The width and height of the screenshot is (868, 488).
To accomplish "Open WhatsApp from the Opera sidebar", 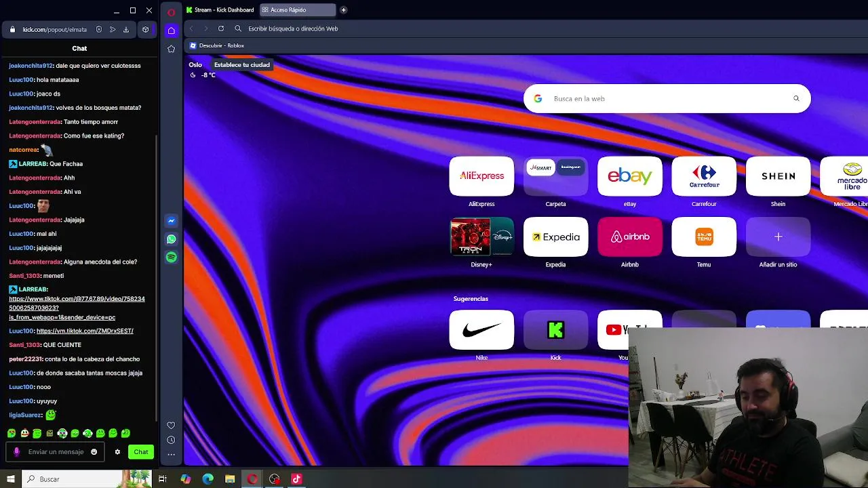I will click(171, 239).
